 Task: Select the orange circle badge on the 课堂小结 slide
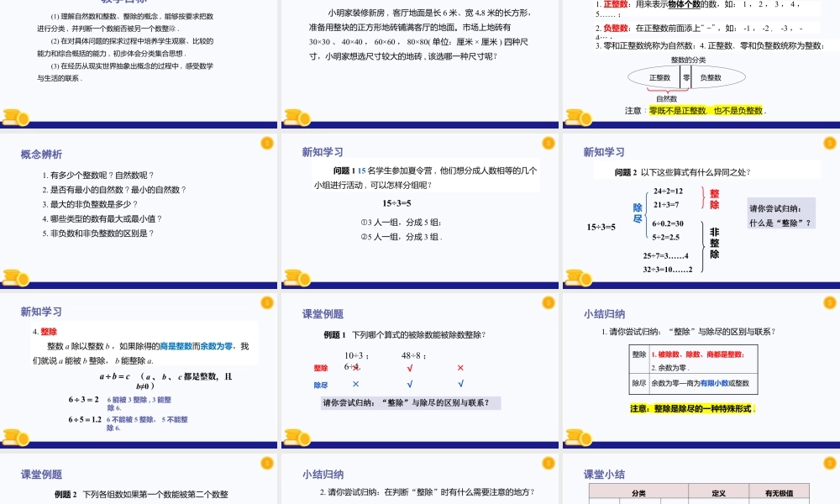829,464
